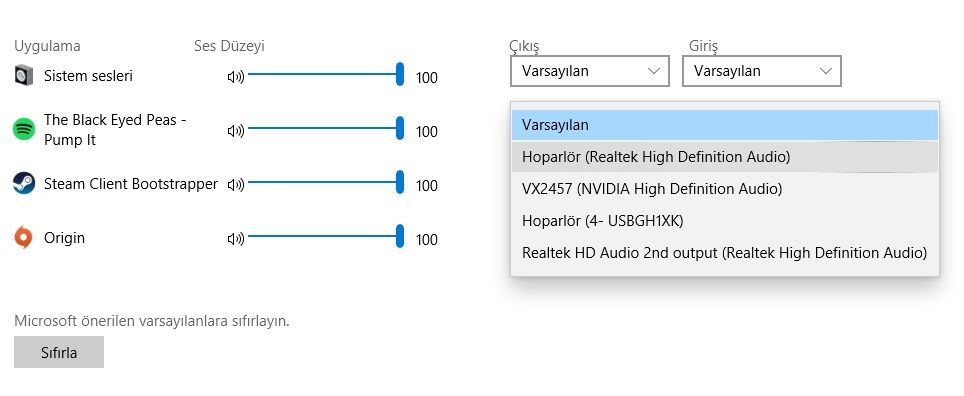Screen dimensions: 964x396
Task: Click The Black Eyed Peas - Pump It text
Action: [x=115, y=130]
